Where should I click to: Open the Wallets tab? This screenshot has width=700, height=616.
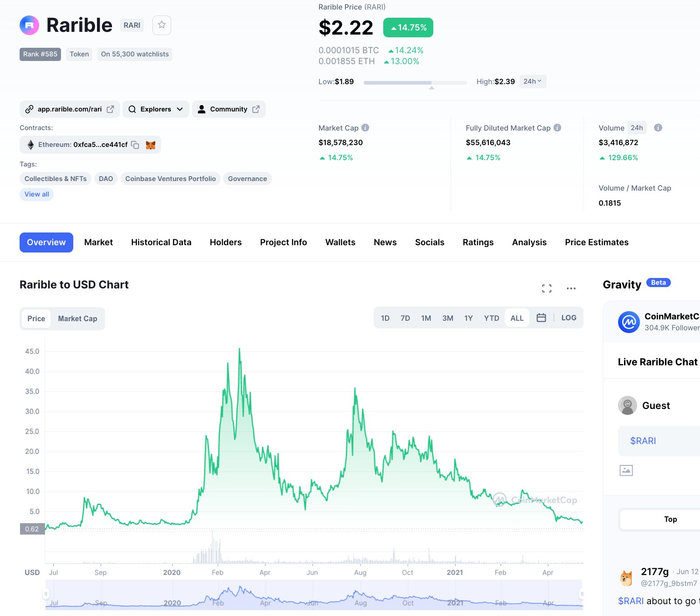click(x=340, y=242)
